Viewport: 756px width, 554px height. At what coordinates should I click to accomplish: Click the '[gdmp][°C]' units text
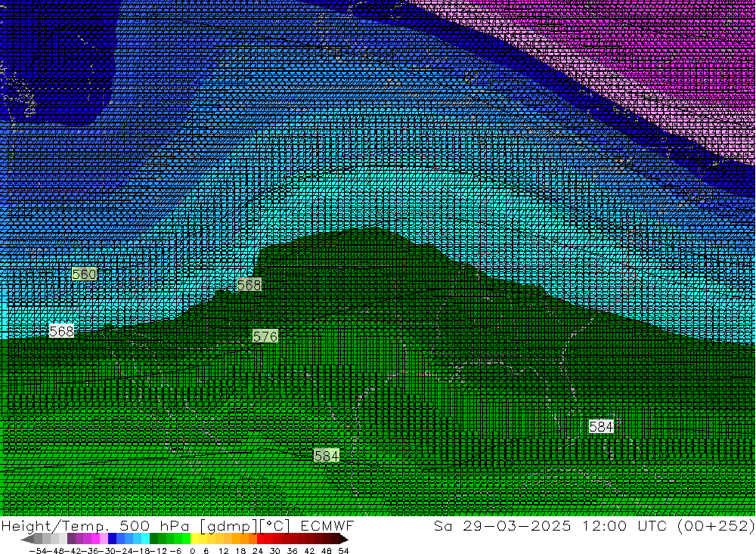(x=245, y=526)
